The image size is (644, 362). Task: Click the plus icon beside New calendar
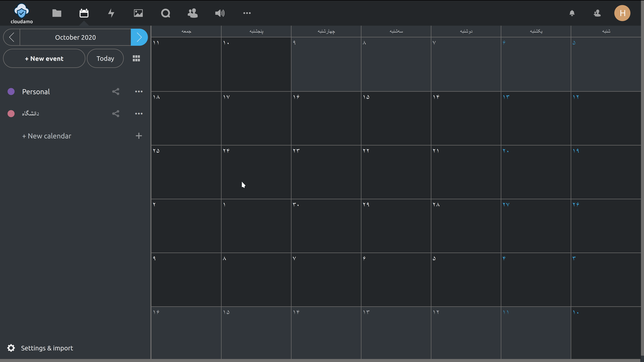click(x=139, y=136)
